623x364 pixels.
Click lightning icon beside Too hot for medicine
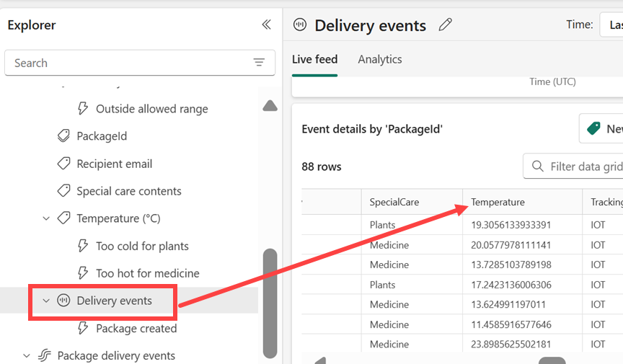pyautogui.click(x=83, y=273)
